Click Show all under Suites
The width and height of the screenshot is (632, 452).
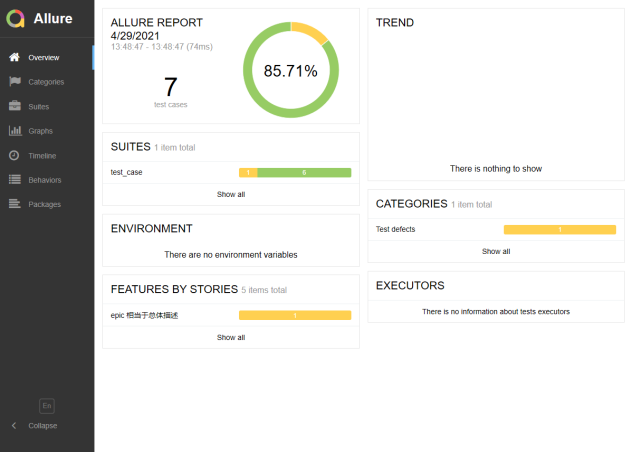coord(231,194)
